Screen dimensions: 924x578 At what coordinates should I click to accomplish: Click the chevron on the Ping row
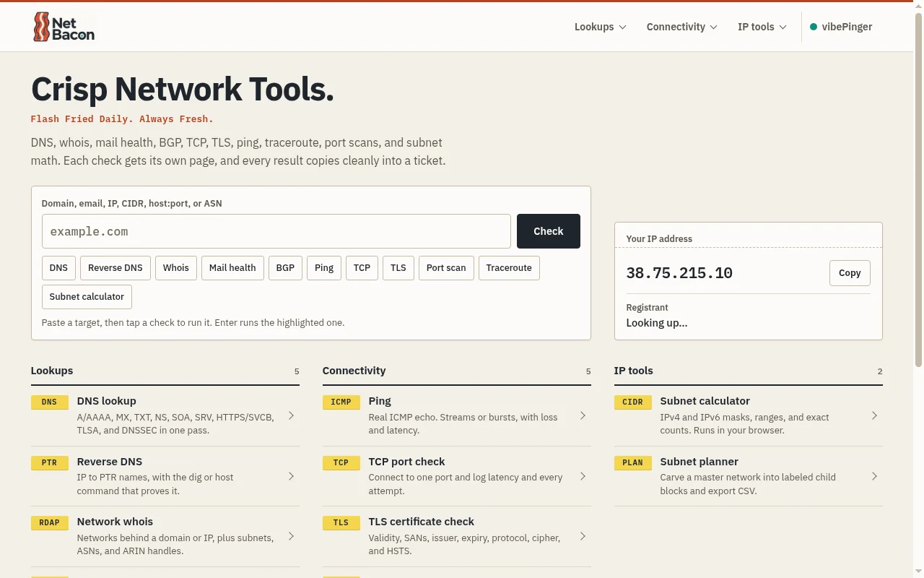583,415
